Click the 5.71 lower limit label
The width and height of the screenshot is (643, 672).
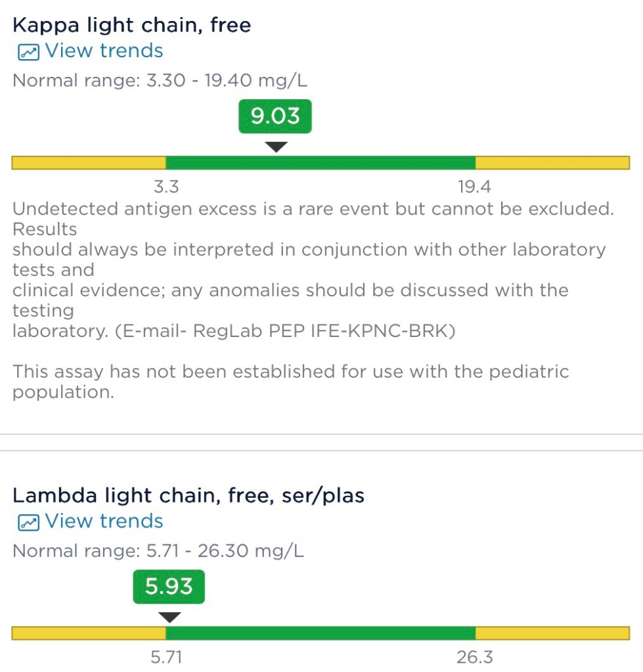coord(166,657)
